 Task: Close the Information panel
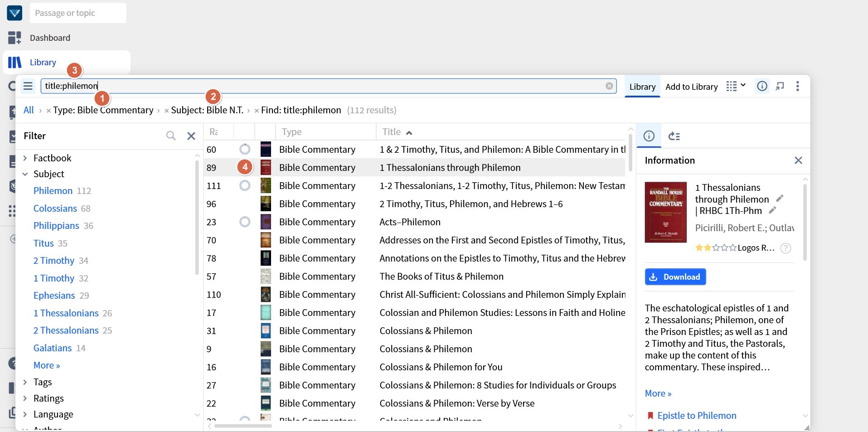tap(798, 160)
